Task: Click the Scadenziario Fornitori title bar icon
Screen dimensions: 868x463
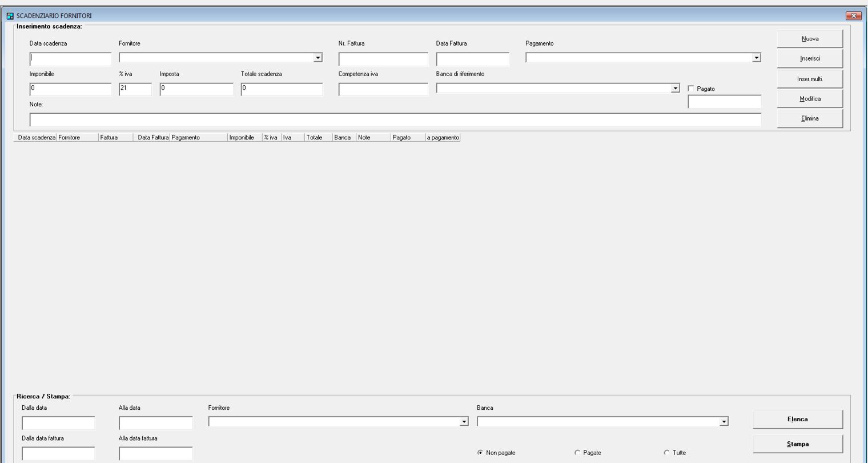Action: pos(10,16)
